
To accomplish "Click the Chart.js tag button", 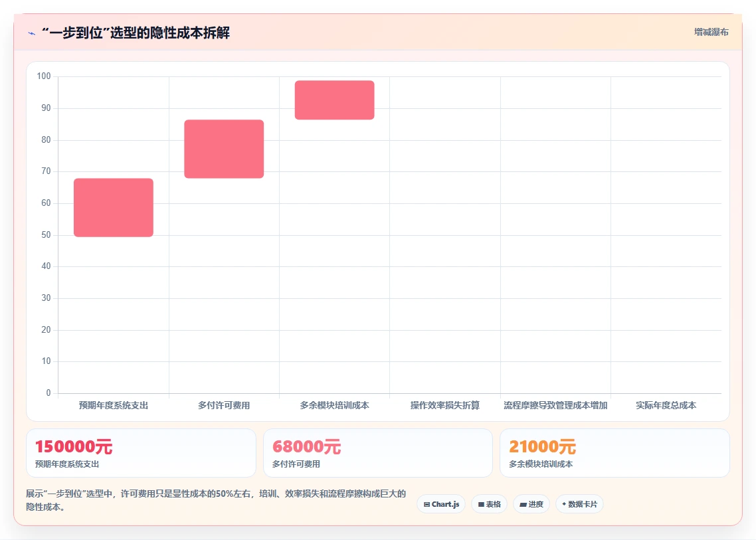I will 441,504.
